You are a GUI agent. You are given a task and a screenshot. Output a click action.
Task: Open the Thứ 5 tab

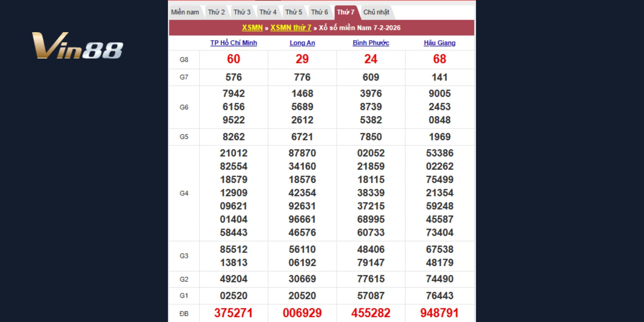tap(293, 12)
